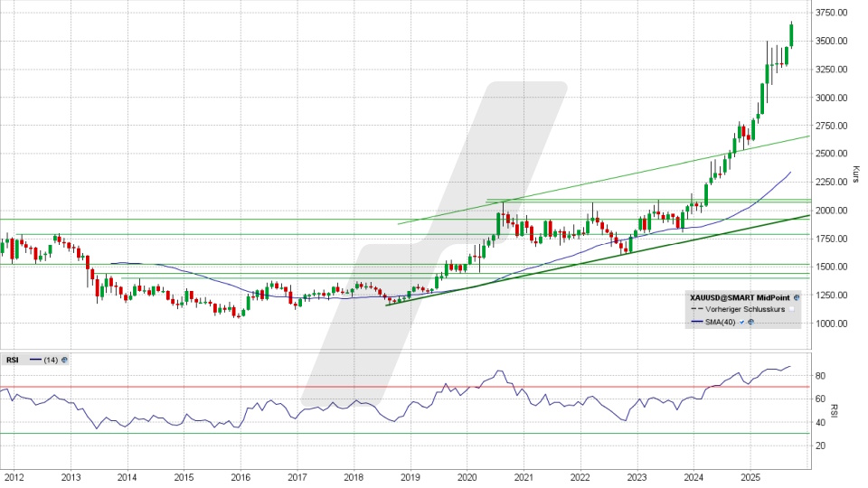Image resolution: width=868 pixels, height=488 pixels.
Task: Click the 1750.00 price axis label
Action: 832,239
